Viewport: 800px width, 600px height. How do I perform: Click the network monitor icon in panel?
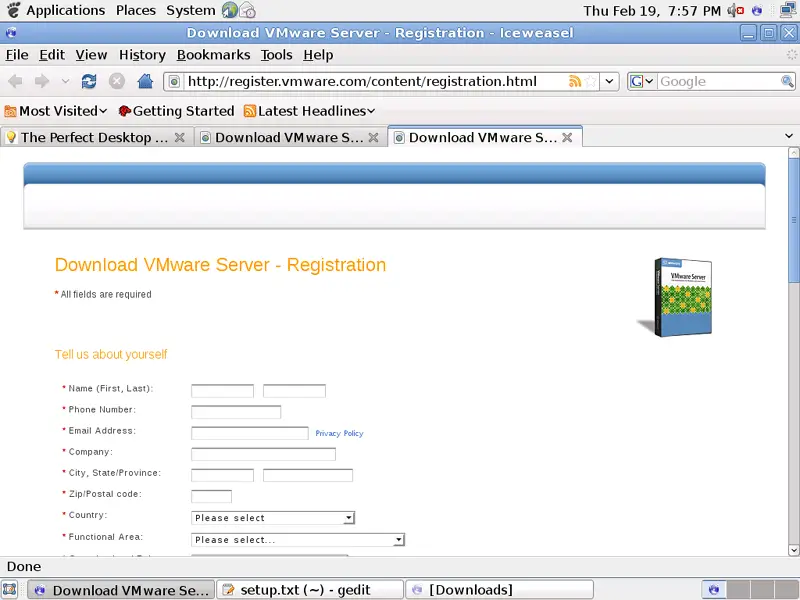tap(789, 10)
